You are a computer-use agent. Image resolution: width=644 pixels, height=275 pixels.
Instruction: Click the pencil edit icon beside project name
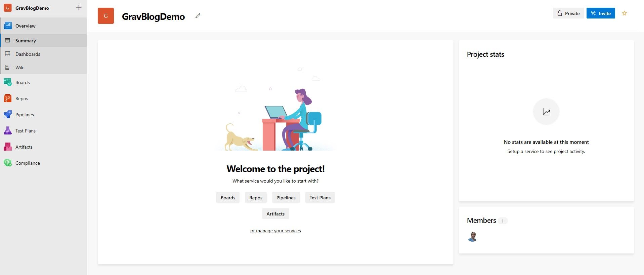coord(198,16)
